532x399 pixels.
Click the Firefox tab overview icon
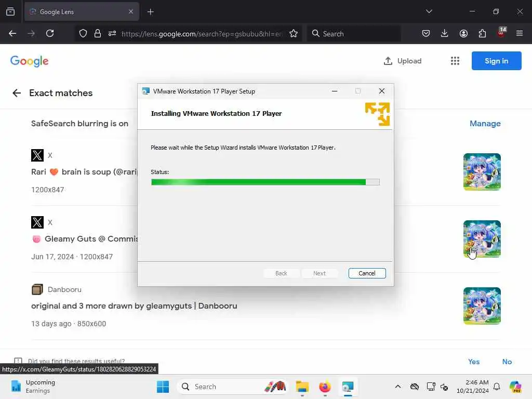pos(10,11)
